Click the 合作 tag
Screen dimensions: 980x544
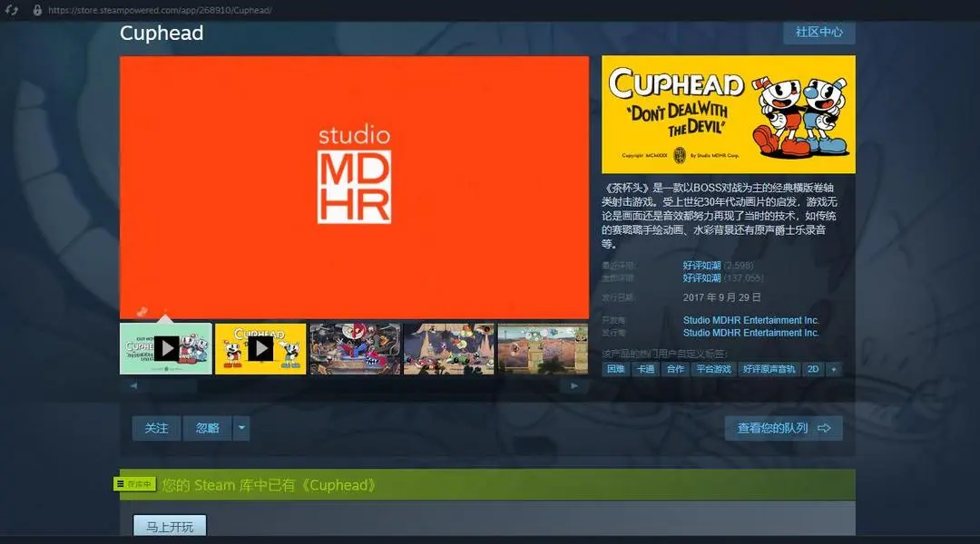click(675, 369)
